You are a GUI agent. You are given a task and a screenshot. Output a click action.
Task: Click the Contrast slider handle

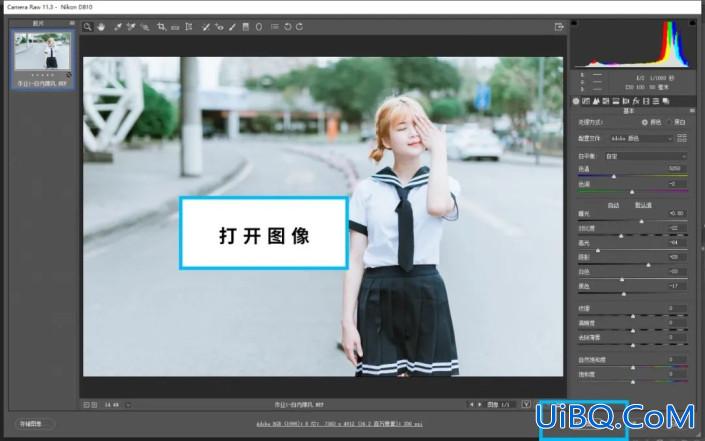(x=621, y=236)
